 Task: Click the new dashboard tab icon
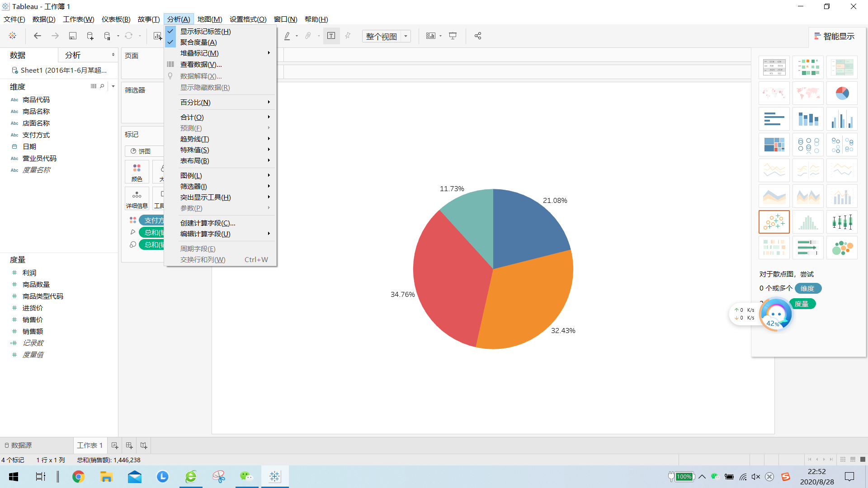[129, 446]
